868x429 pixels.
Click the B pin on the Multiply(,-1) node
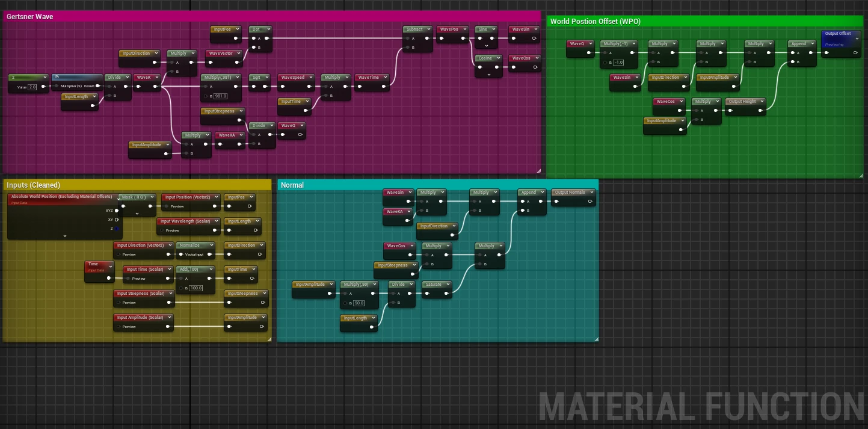pyautogui.click(x=605, y=63)
